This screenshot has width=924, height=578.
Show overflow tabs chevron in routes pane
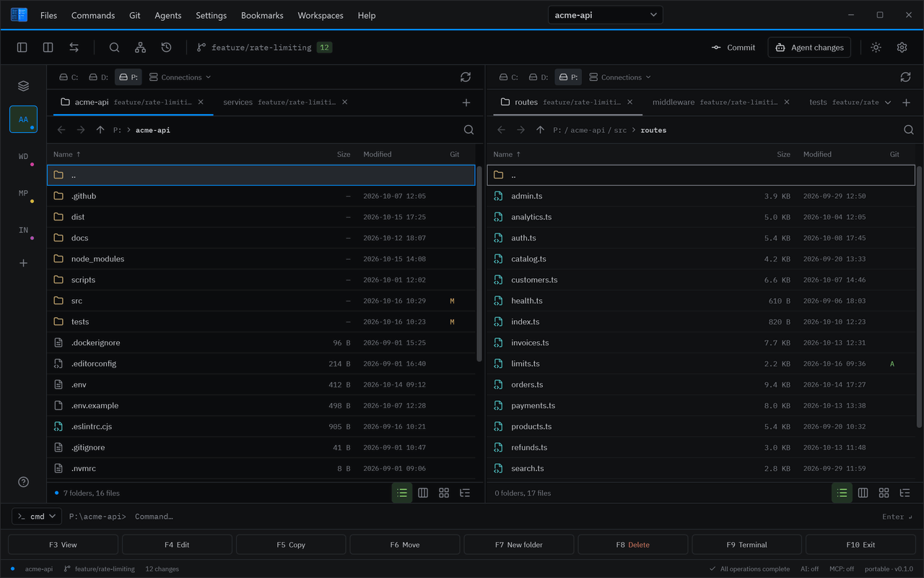pos(888,103)
